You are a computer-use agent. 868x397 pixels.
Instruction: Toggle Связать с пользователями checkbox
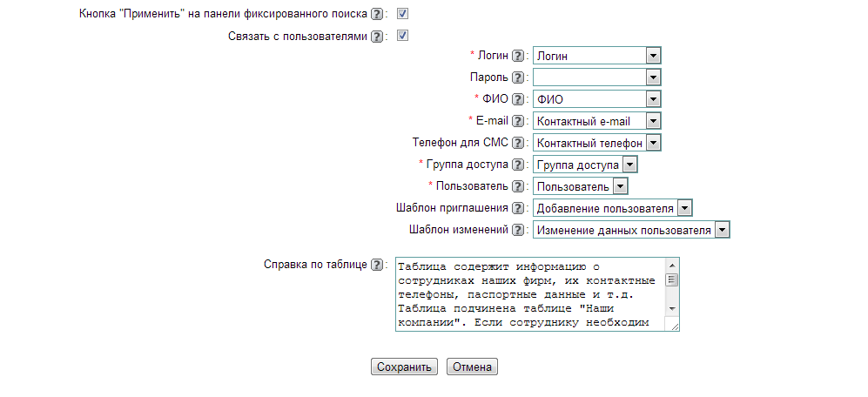tap(402, 37)
